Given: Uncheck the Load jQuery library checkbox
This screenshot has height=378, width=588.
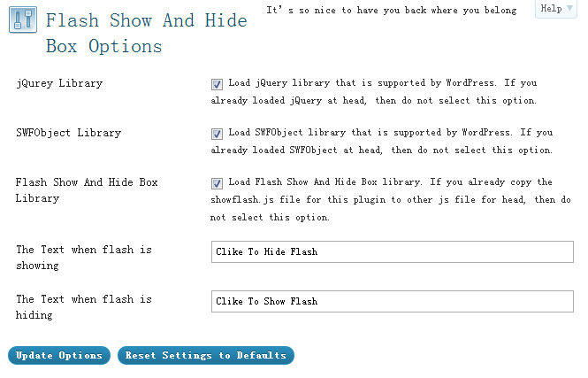Looking at the screenshot, I should tap(217, 84).
